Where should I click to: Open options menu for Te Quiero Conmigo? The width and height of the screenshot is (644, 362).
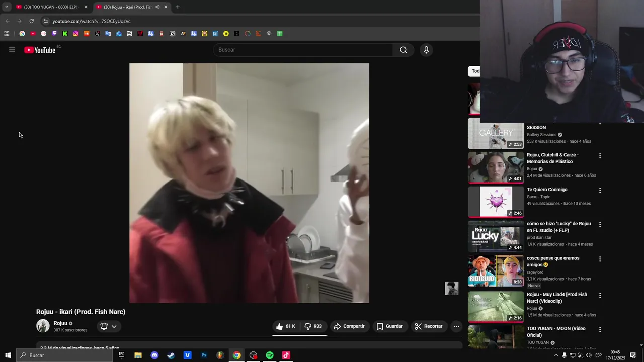coord(600,191)
